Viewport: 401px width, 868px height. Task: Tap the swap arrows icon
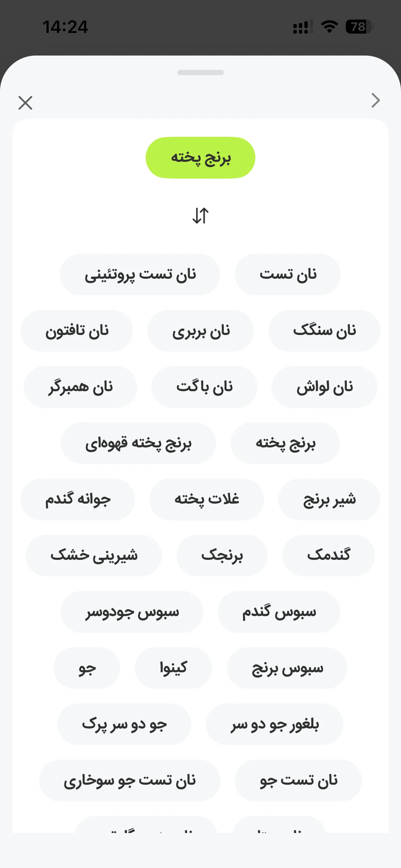200,216
